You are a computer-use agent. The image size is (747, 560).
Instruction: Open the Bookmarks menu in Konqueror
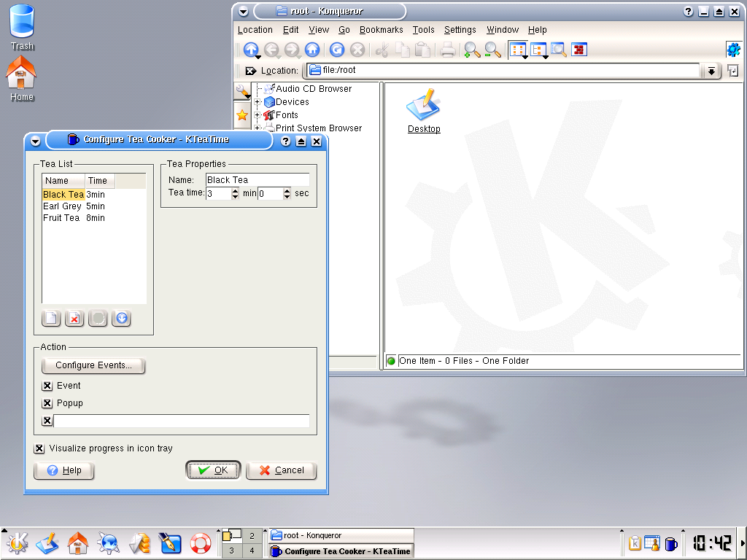[x=381, y=30]
